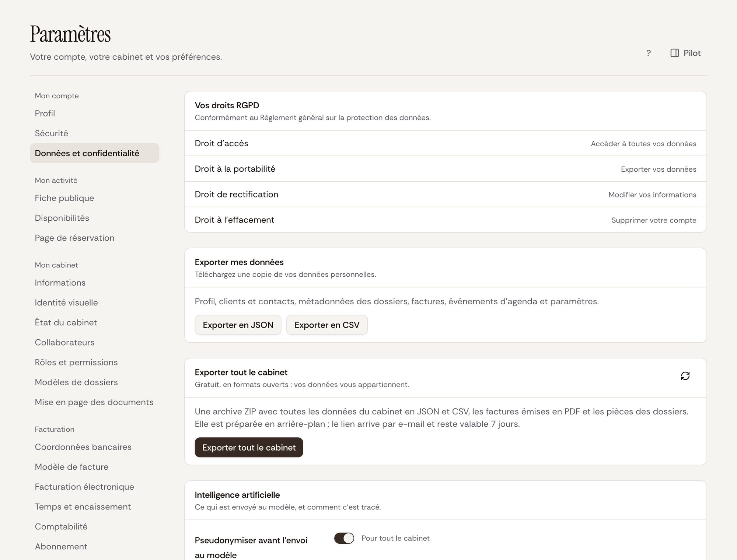Open Modèle de facture
Image resolution: width=737 pixels, height=560 pixels.
coord(95,467)
